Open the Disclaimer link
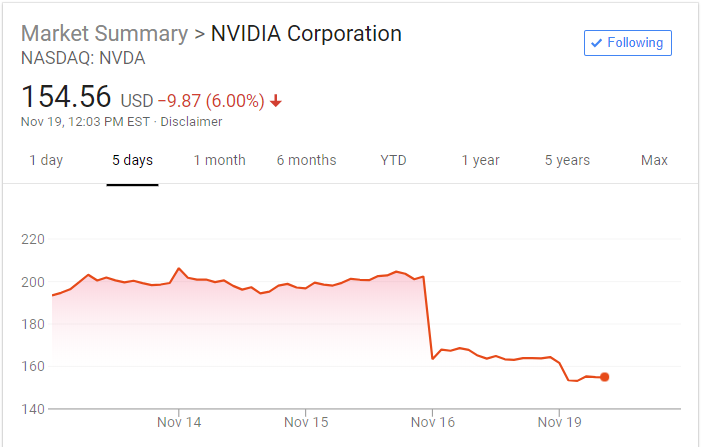Image resolution: width=701 pixels, height=447 pixels. (192, 122)
